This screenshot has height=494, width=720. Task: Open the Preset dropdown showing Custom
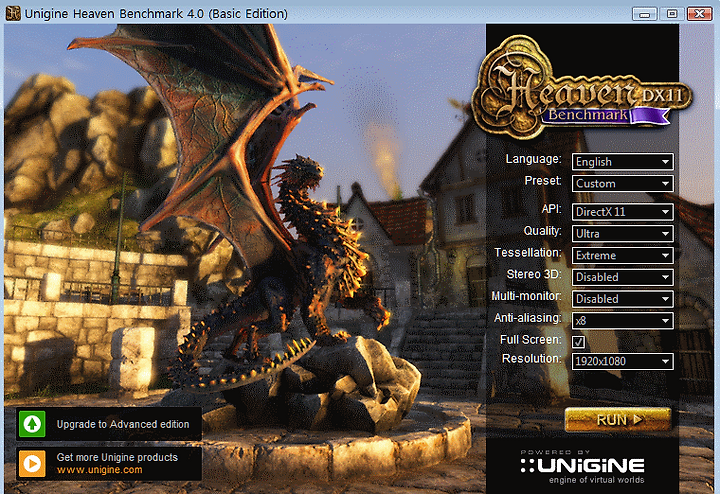click(623, 184)
